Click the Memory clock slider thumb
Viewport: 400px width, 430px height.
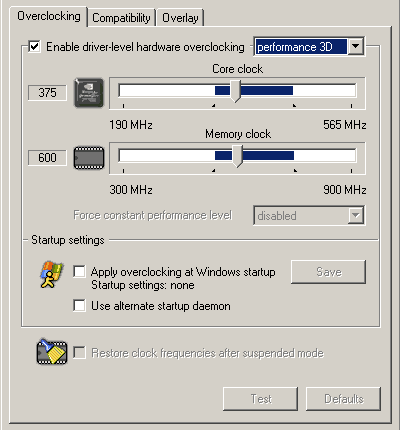coord(237,156)
